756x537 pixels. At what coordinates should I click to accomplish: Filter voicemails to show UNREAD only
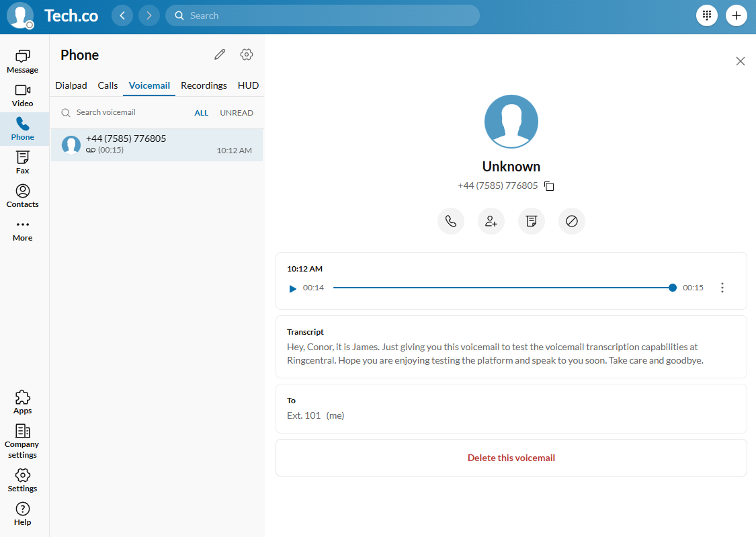237,112
